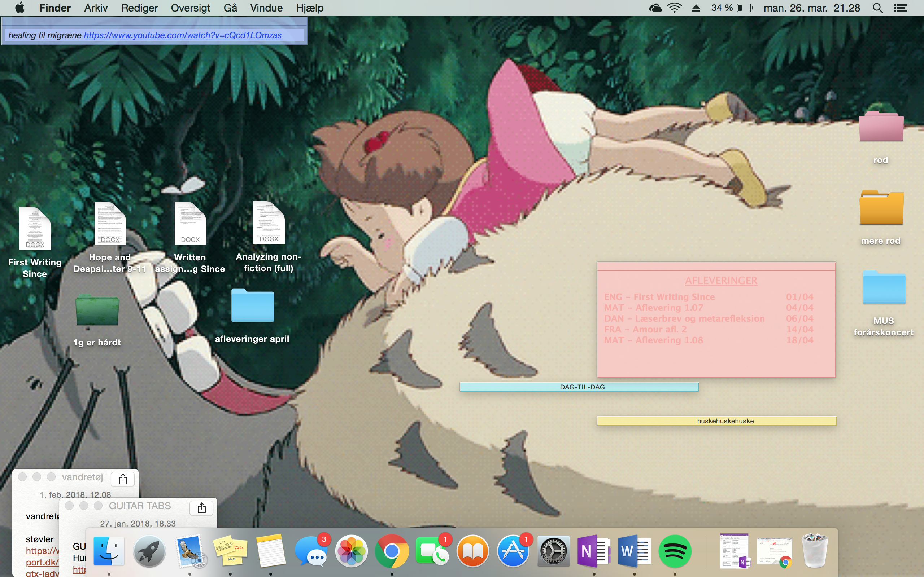This screenshot has width=924, height=577.
Task: Launch Google Chrome from the dock
Action: tap(392, 551)
